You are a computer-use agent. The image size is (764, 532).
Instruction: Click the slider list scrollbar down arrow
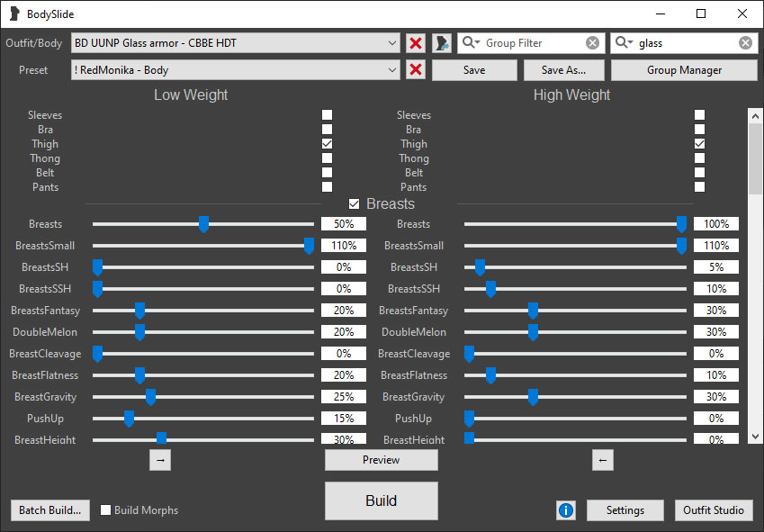click(755, 437)
